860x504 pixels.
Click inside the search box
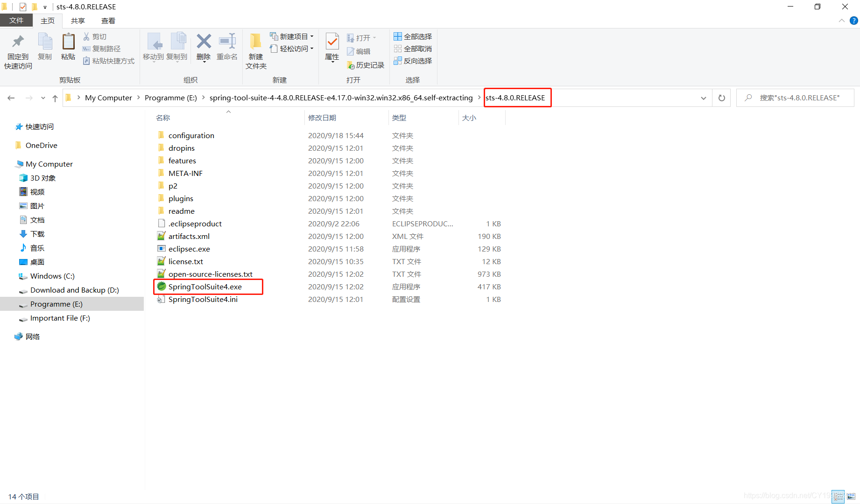tap(794, 98)
